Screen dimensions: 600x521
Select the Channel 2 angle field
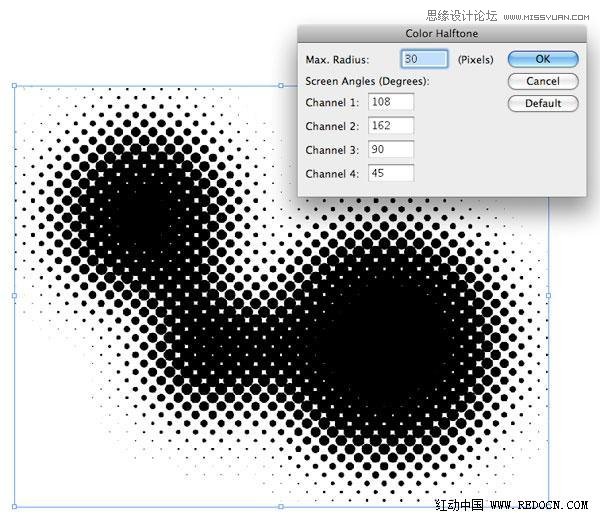coord(391,126)
